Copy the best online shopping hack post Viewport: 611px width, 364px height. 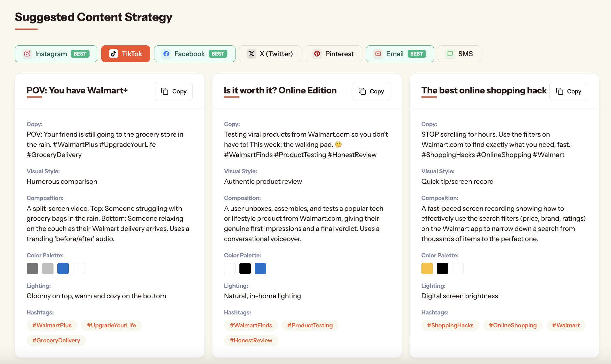click(x=568, y=91)
